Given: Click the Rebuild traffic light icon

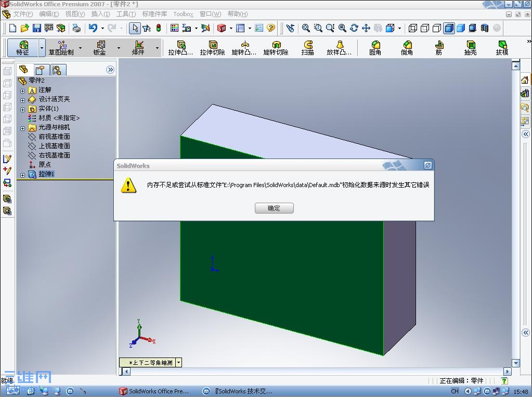Looking at the screenshot, I should pyautogui.click(x=159, y=28).
